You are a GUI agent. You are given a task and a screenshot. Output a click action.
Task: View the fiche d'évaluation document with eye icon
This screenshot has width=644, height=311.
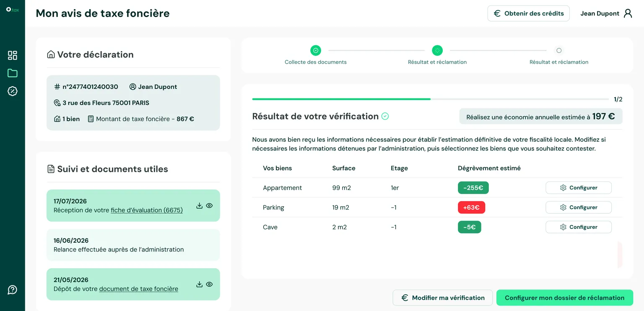tap(209, 205)
